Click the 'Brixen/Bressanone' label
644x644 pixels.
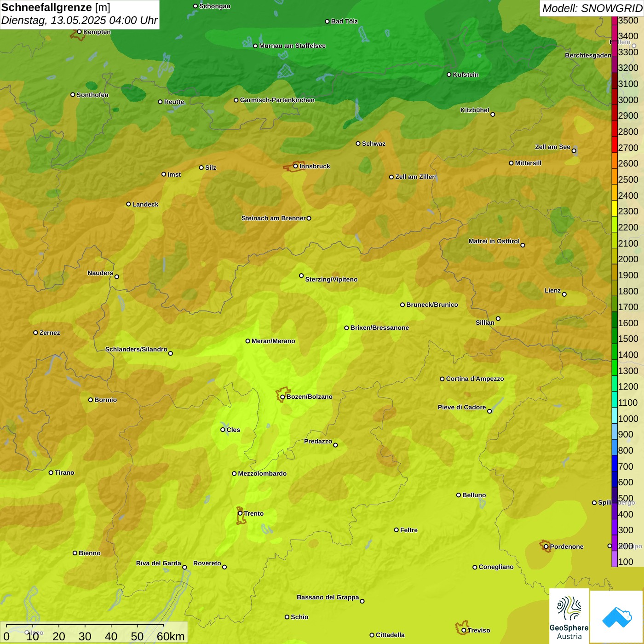tap(379, 328)
